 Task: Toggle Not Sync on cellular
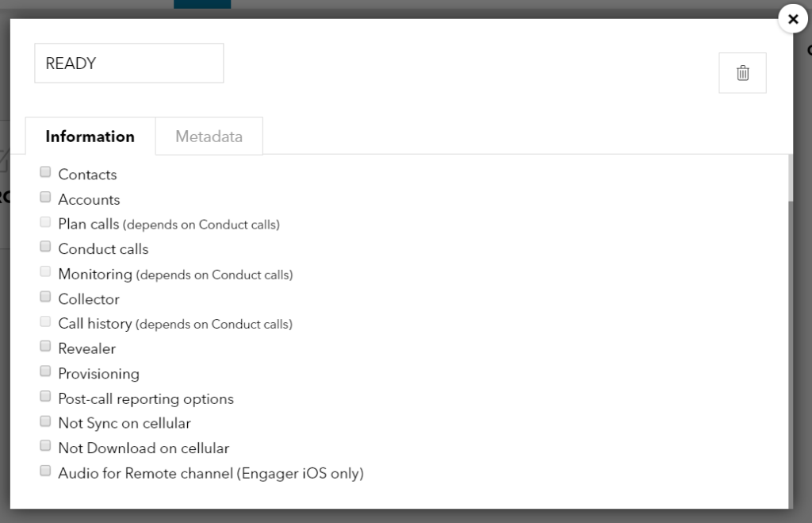click(x=45, y=421)
